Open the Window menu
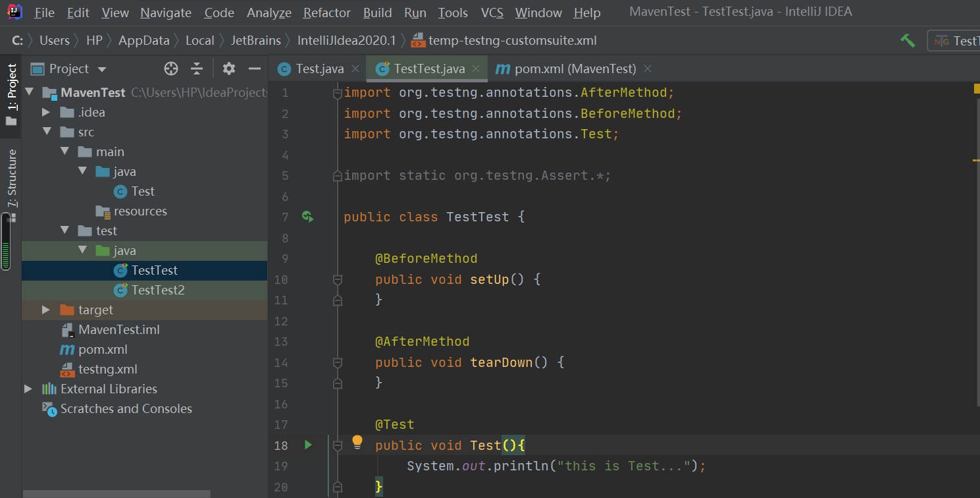This screenshot has height=498, width=980. tap(538, 13)
